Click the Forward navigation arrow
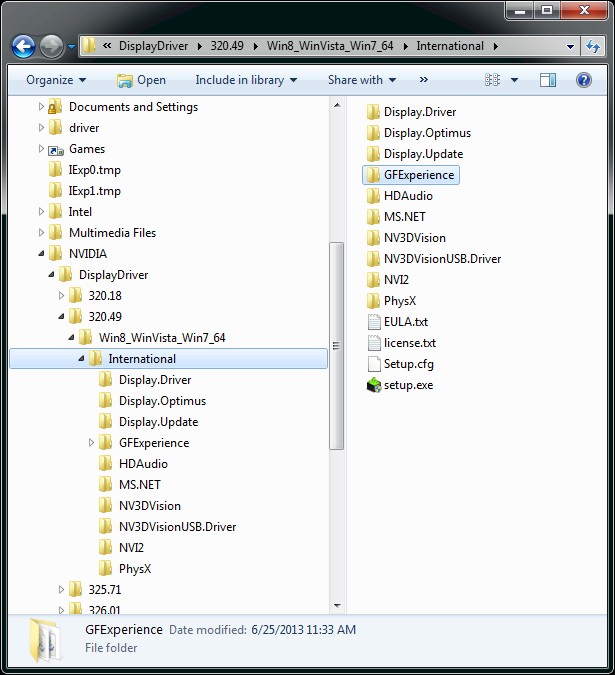Viewport: 615px width, 675px height. [x=52, y=46]
